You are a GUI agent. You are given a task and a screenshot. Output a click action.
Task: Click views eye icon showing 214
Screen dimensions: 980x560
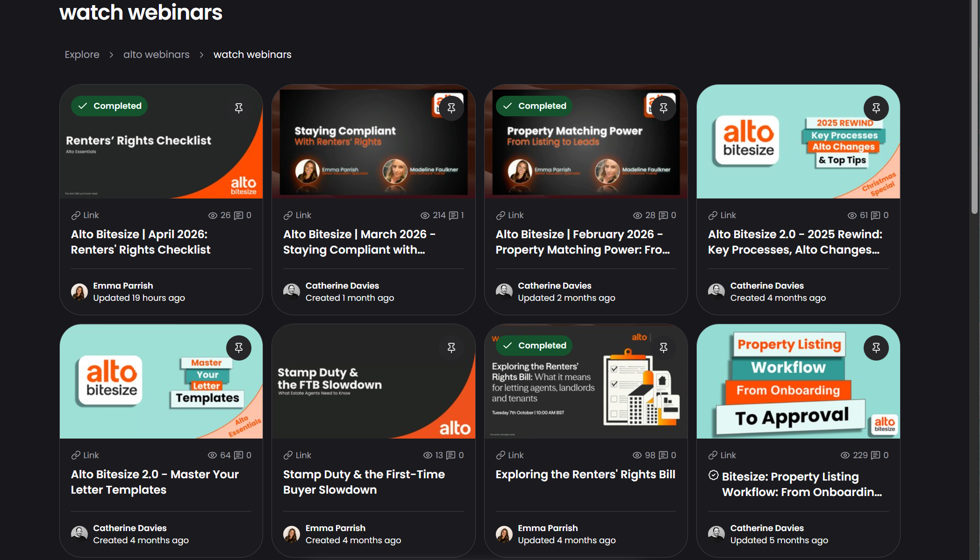(x=425, y=215)
